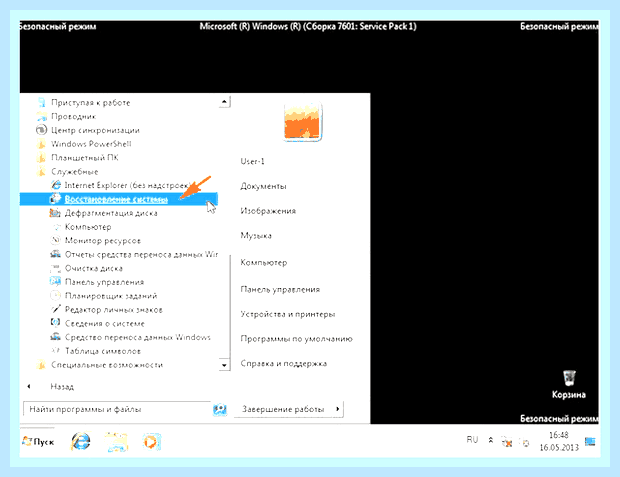Click the Show desktop button
The image size is (620, 477).
coord(590,441)
